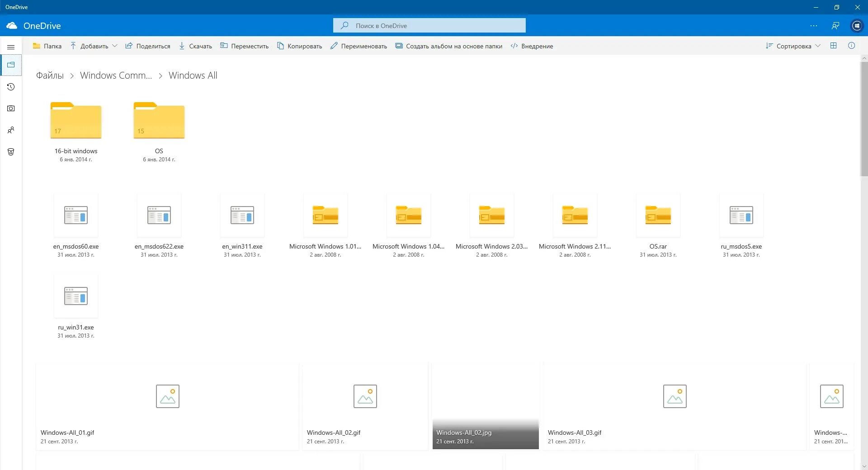The width and height of the screenshot is (868, 470).
Task: Open Windows-All_01.gif image tile
Action: 167,406
